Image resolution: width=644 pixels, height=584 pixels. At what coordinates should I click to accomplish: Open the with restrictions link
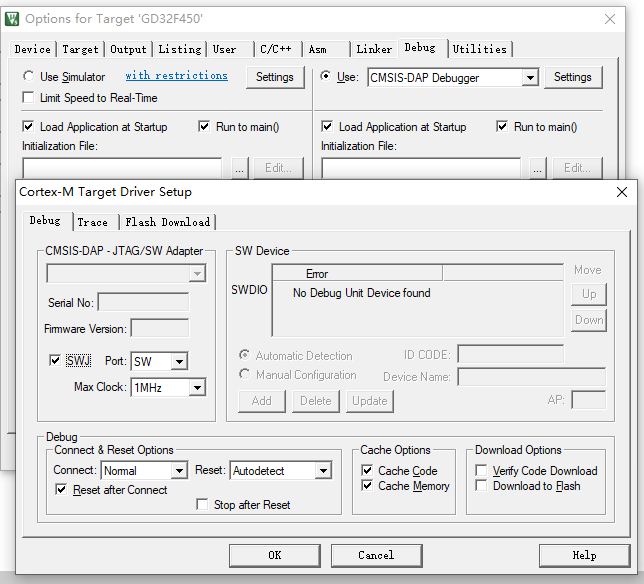click(176, 76)
